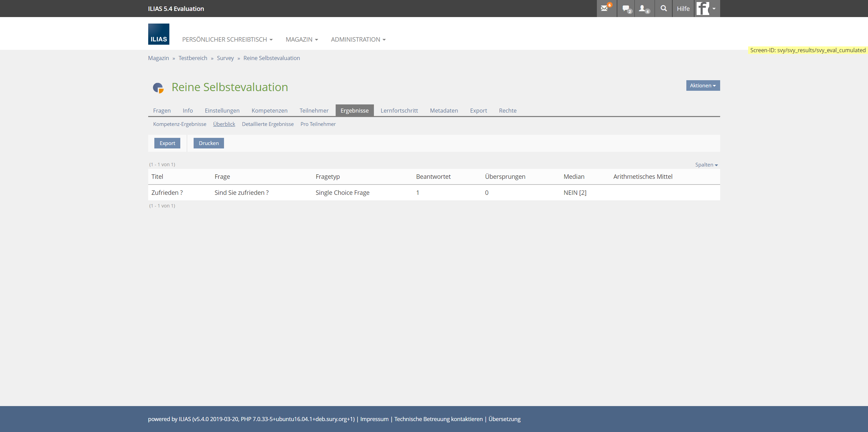This screenshot has height=432, width=868.
Task: Open the chat conversations icon
Action: point(626,9)
